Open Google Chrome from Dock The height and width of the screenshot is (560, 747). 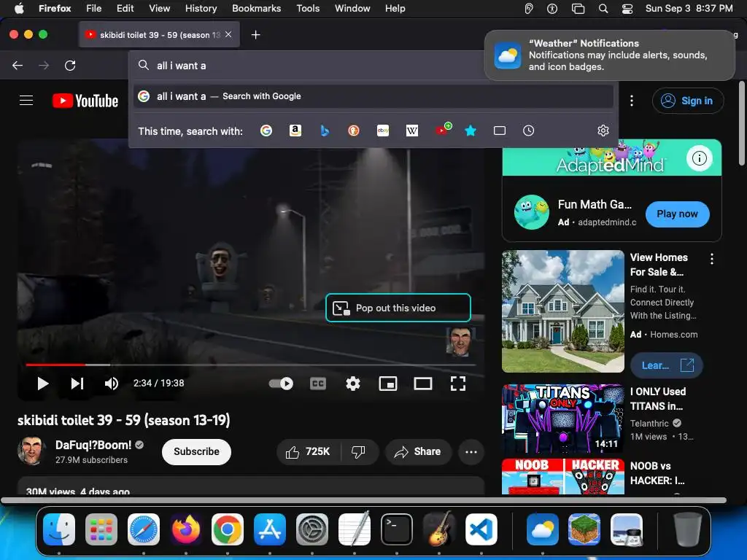pyautogui.click(x=228, y=529)
